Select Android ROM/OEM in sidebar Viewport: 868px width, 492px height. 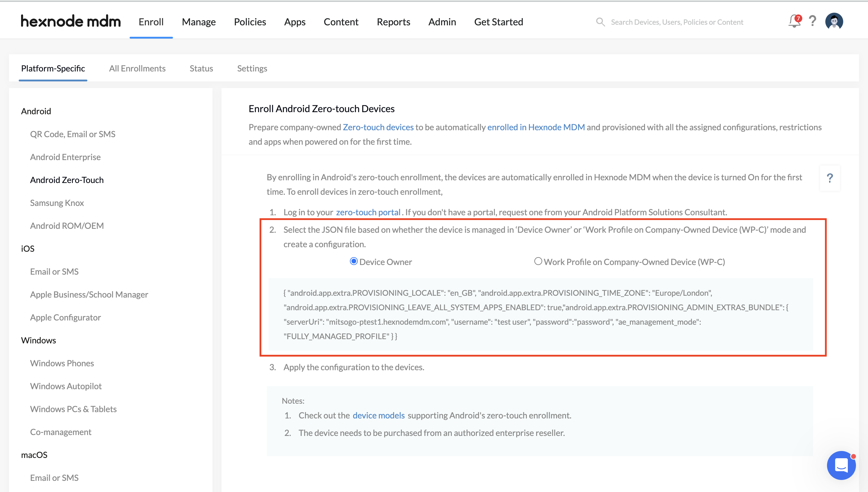tap(67, 226)
